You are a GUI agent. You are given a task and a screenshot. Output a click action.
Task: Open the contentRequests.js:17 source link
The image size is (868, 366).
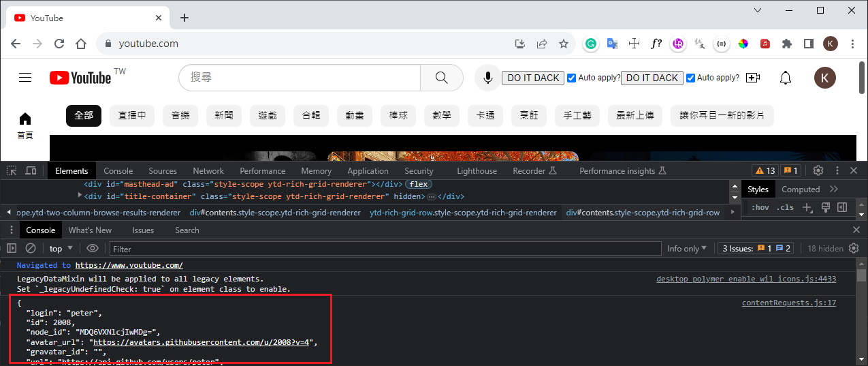pyautogui.click(x=788, y=303)
